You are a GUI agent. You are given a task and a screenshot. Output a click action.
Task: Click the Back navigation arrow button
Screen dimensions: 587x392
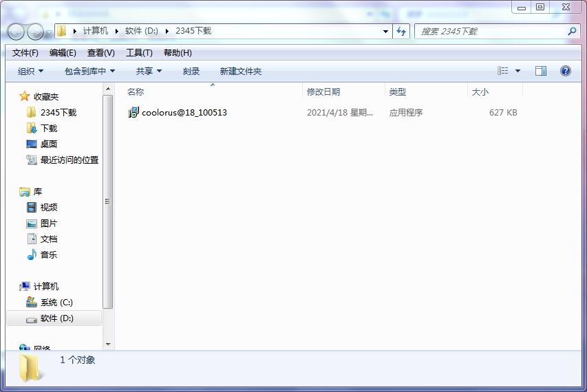(16, 32)
